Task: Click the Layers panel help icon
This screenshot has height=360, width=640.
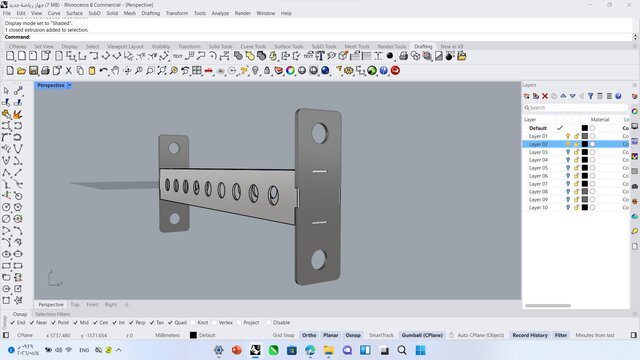Action: [618, 96]
